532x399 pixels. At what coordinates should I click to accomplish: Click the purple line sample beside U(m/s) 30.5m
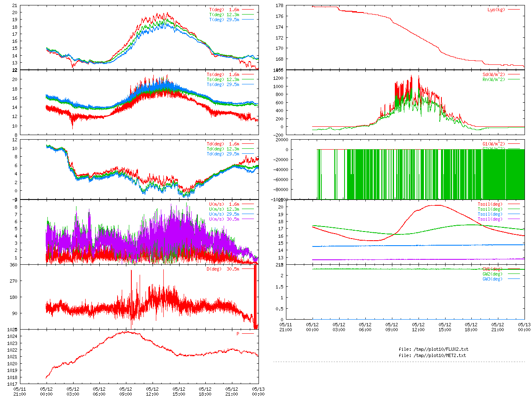tap(248, 219)
